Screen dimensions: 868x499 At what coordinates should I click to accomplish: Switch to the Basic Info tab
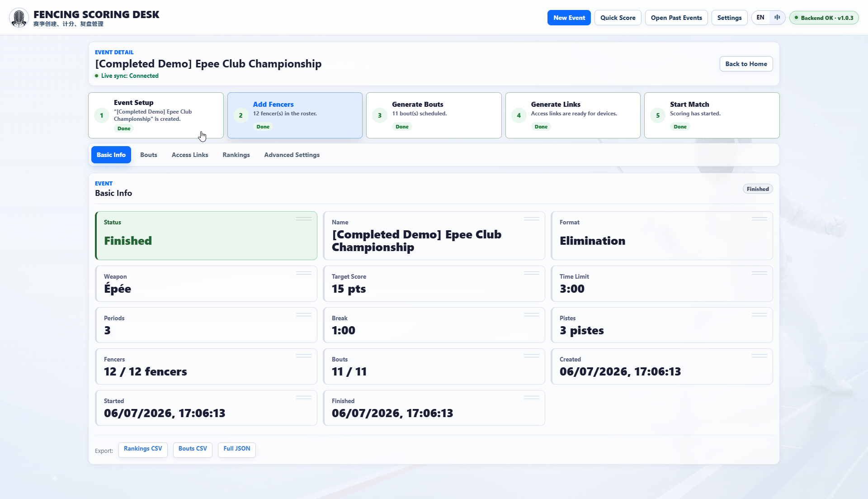tap(111, 155)
